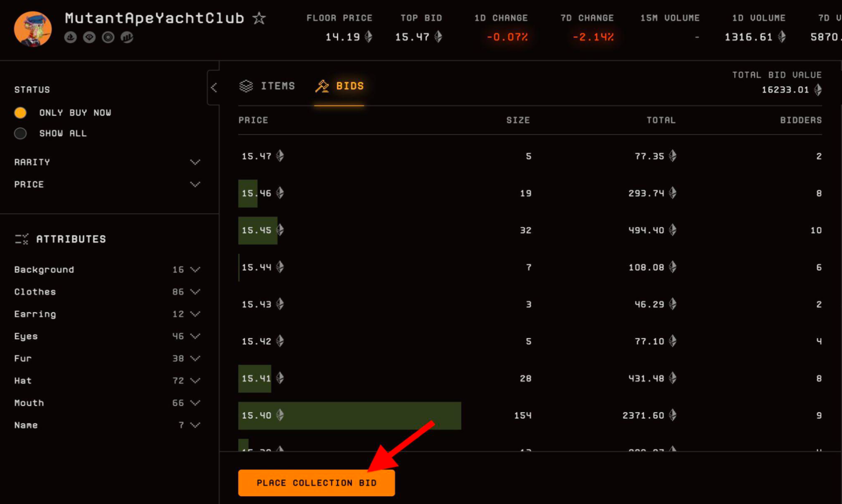Sort bids by the Price column header
The height and width of the screenshot is (504, 842).
coord(253,120)
